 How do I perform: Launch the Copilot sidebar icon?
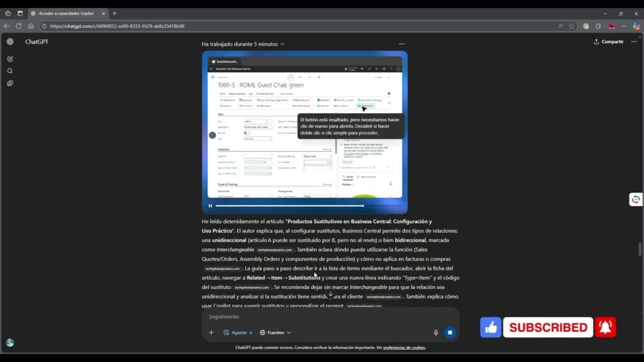[636, 26]
